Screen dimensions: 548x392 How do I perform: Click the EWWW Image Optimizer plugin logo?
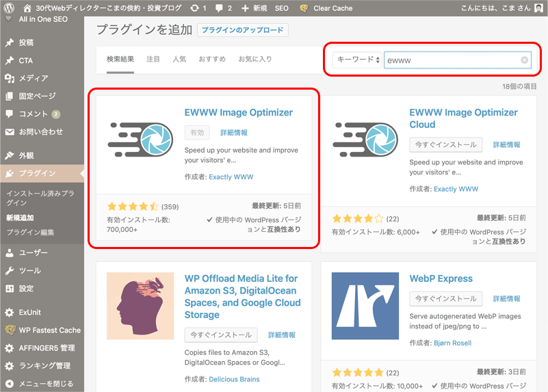click(x=140, y=140)
